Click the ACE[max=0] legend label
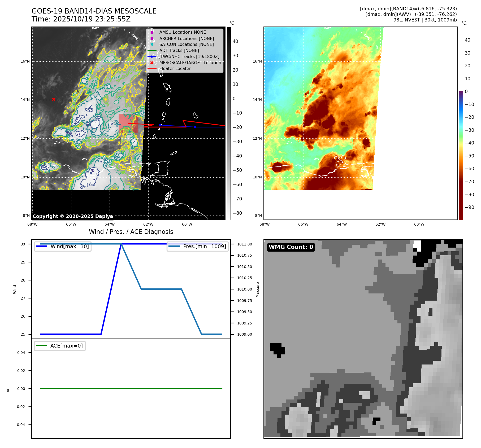 66,346
